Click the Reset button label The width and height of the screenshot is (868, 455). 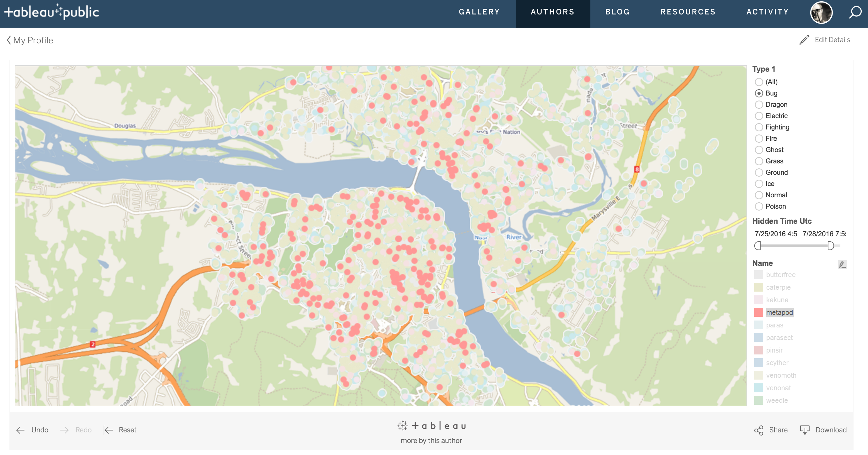(x=127, y=430)
